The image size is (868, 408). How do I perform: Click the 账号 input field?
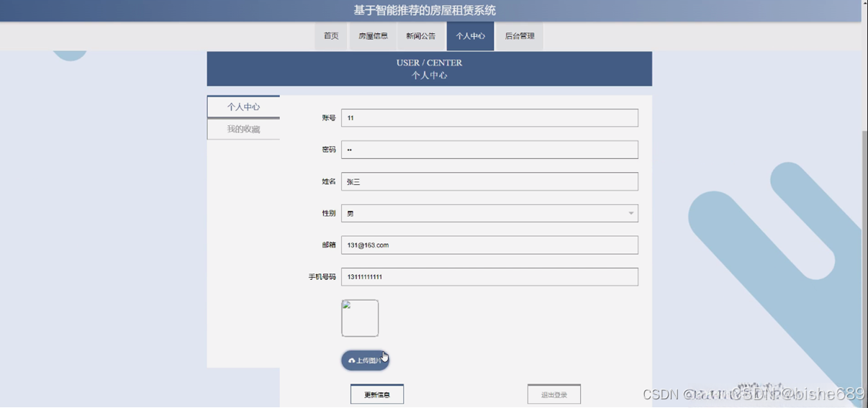click(x=489, y=118)
